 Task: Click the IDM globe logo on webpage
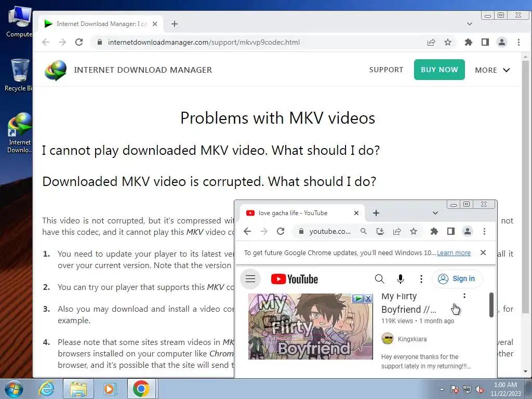(x=56, y=70)
